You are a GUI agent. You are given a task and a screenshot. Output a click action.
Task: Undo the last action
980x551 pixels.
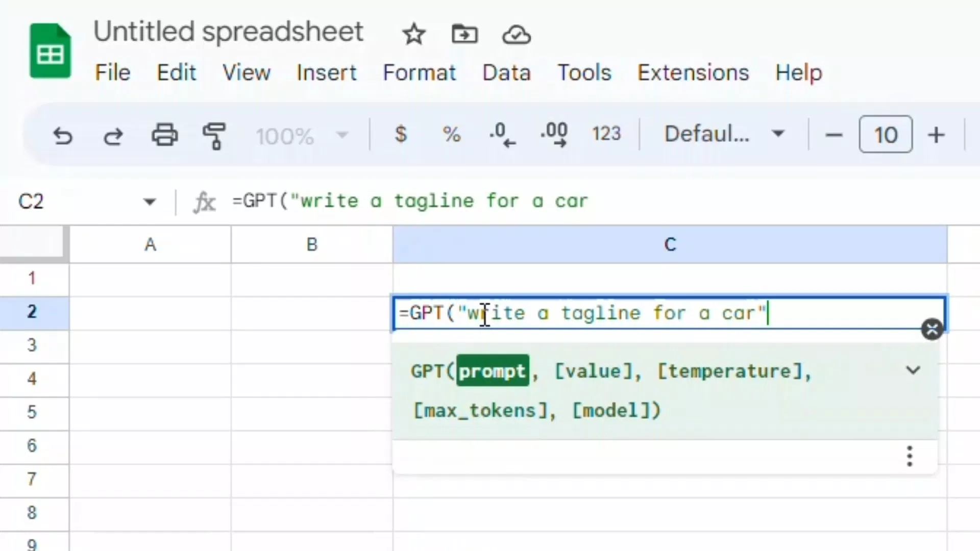[62, 136]
